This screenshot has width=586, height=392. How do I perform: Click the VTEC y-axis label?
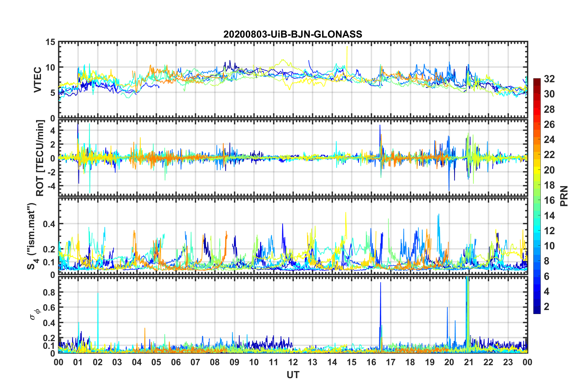coord(38,80)
